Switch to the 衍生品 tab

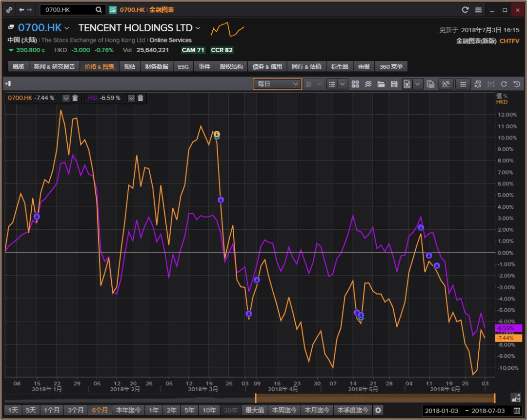pos(340,66)
